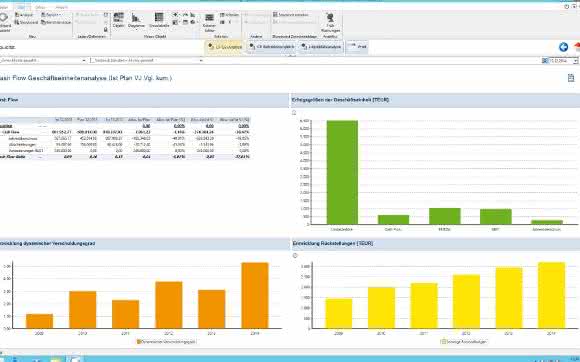Click the orange legend swatch under the debt chart

click(139, 342)
